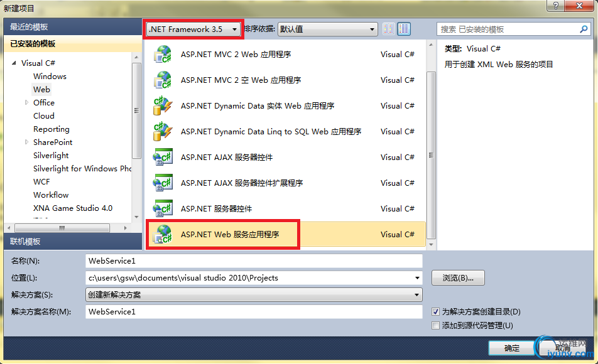The width and height of the screenshot is (598, 364).
Task: Open the 最近的模板 section
Action: [x=72, y=27]
